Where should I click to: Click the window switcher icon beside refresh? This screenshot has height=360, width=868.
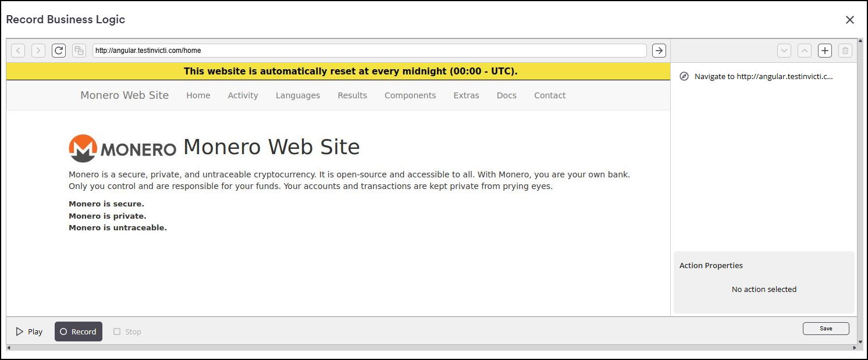tap(79, 51)
